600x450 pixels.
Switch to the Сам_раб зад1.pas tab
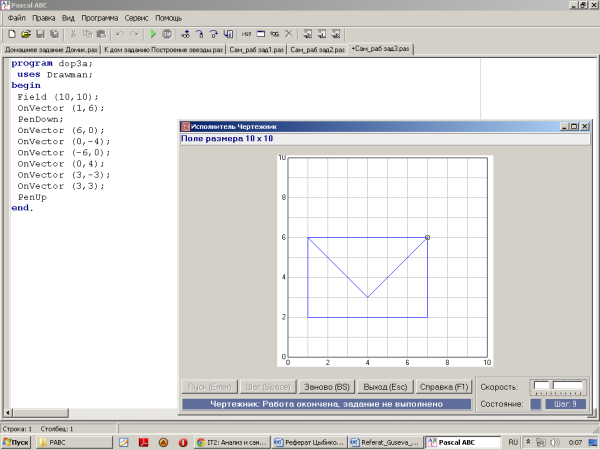[256, 48]
